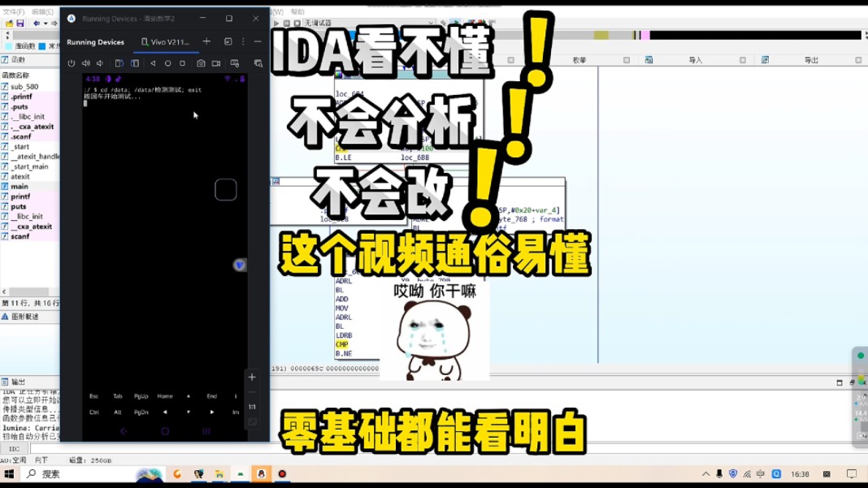Image resolution: width=868 pixels, height=488 pixels.
Task: Click the volume up icon in Running Devices toolbar
Action: 86,63
